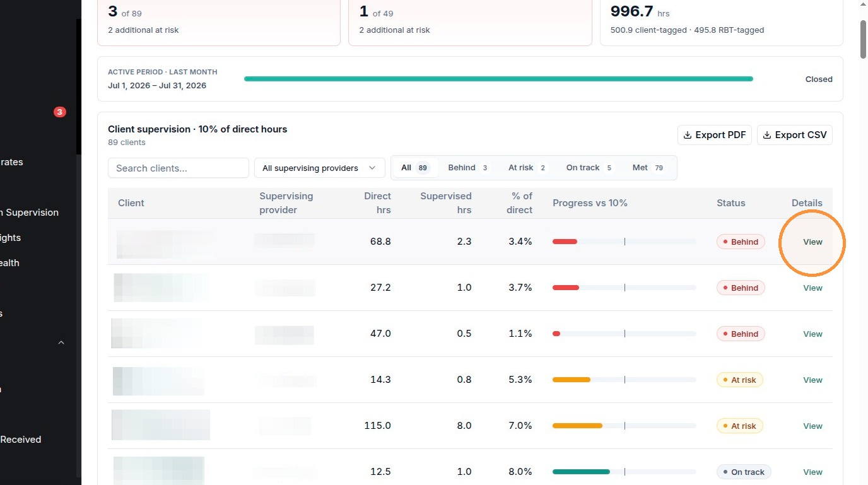The width and height of the screenshot is (868, 485).
Task: Click View for the 47.0 direct hrs row
Action: click(x=812, y=334)
